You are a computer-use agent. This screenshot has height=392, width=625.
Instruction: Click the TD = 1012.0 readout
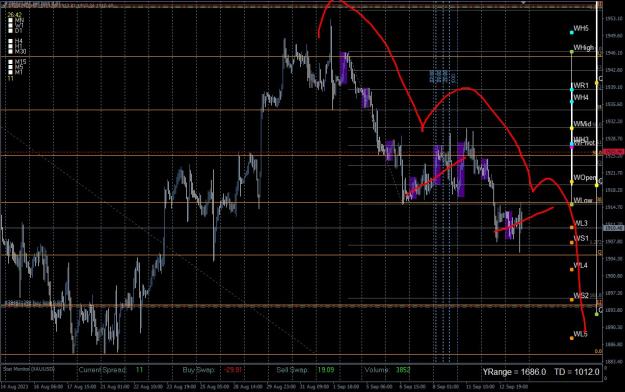pos(576,372)
